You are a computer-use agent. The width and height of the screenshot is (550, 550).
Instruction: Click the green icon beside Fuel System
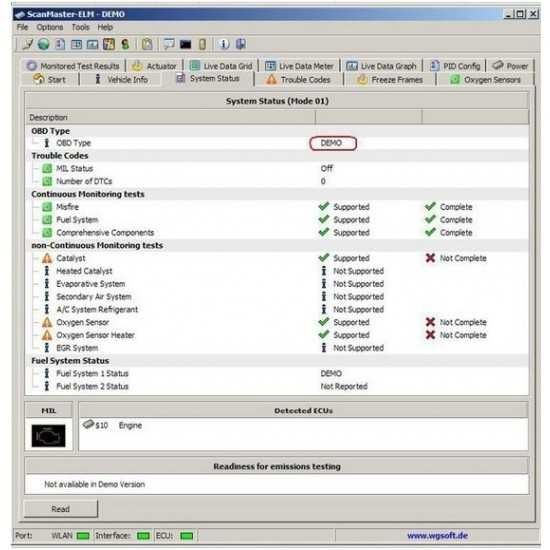47,220
